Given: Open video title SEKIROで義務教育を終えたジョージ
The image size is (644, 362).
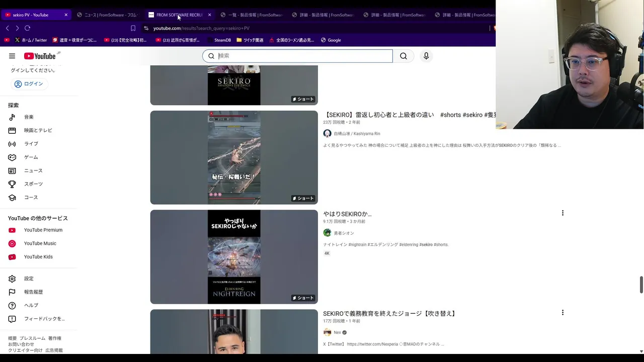Looking at the screenshot, I should point(390,314).
